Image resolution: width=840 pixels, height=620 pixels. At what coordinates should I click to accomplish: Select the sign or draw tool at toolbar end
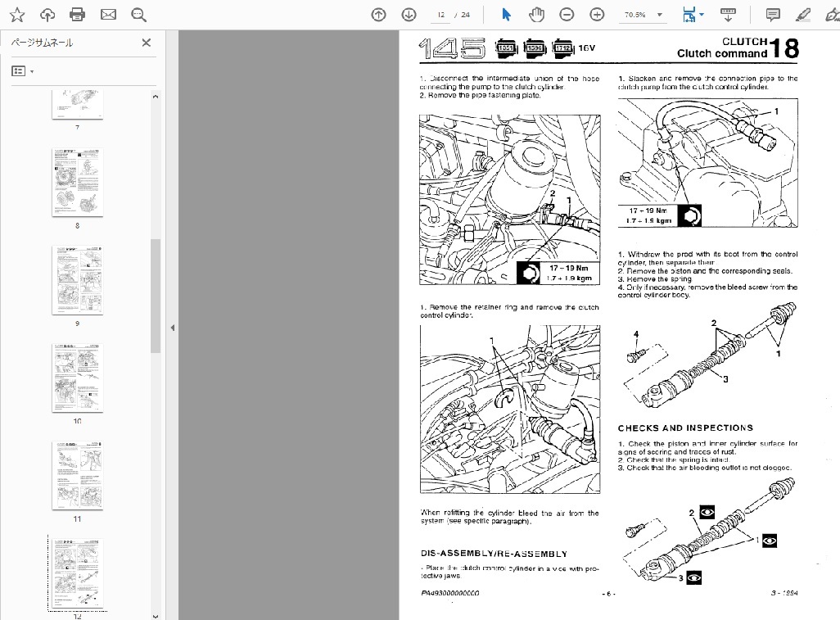[832, 15]
